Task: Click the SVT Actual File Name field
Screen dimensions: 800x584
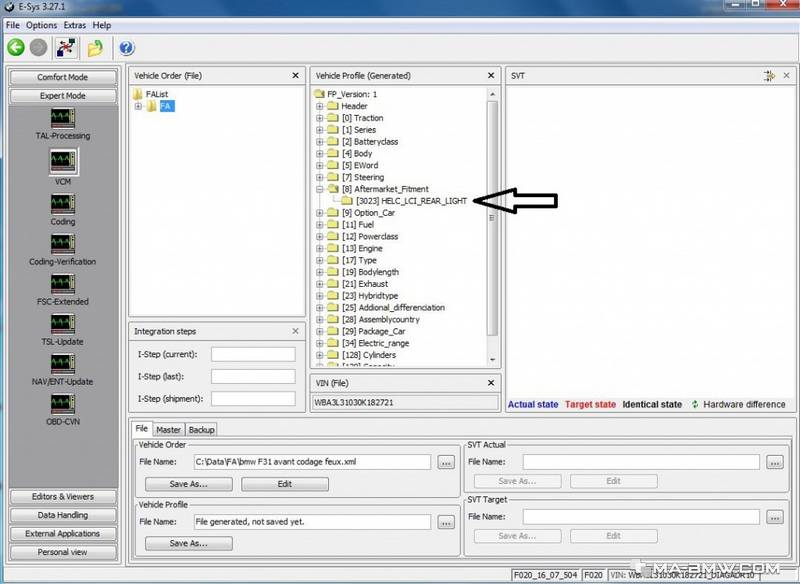Action: click(x=641, y=462)
